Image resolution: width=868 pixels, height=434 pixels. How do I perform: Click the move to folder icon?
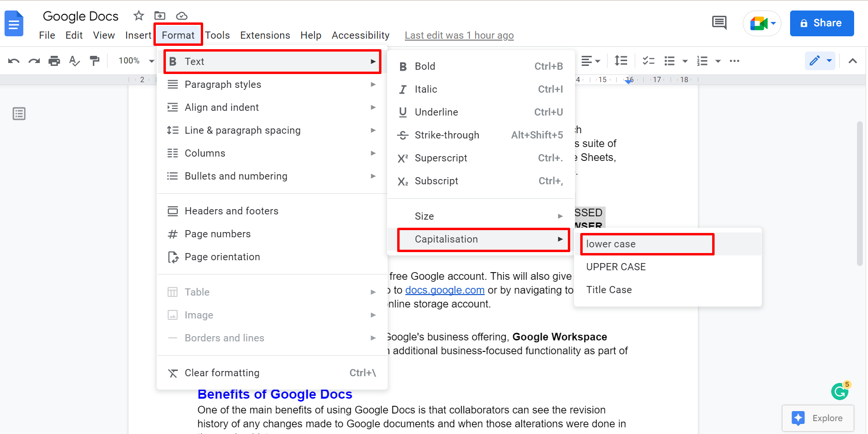click(160, 16)
